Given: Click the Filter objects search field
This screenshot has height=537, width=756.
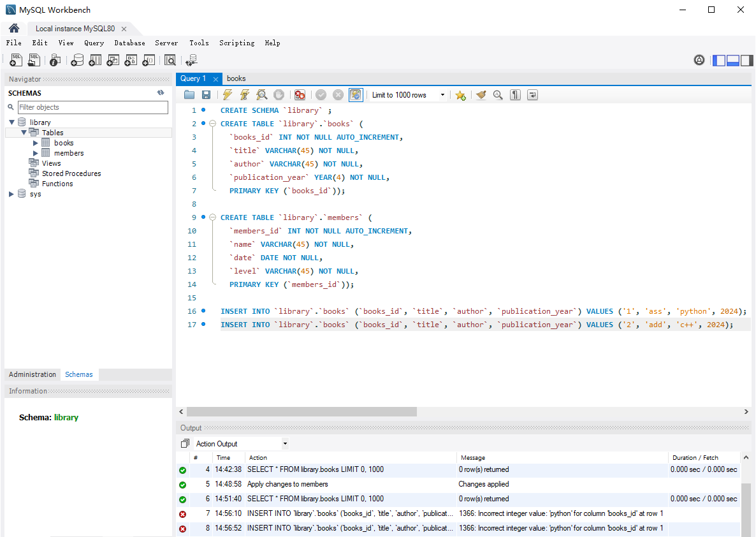Looking at the screenshot, I should 92,107.
